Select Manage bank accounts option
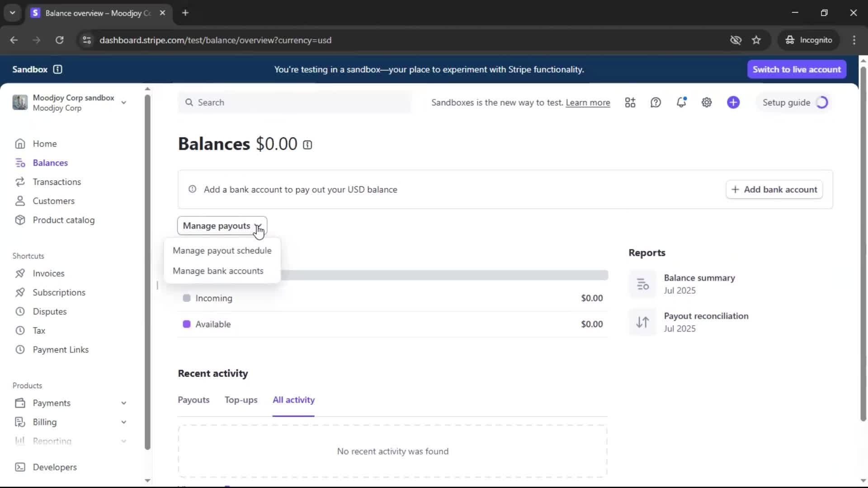Screen dimensions: 868x488 click(218, 271)
